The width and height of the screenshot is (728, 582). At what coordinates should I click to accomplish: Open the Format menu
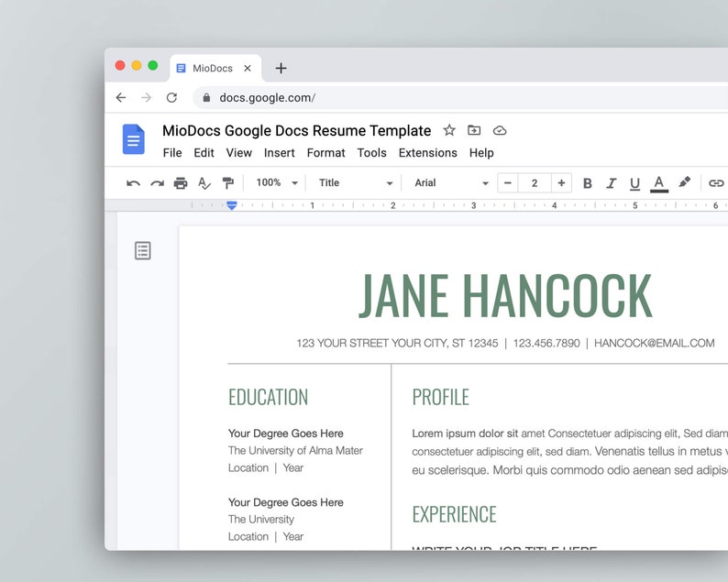pos(325,153)
